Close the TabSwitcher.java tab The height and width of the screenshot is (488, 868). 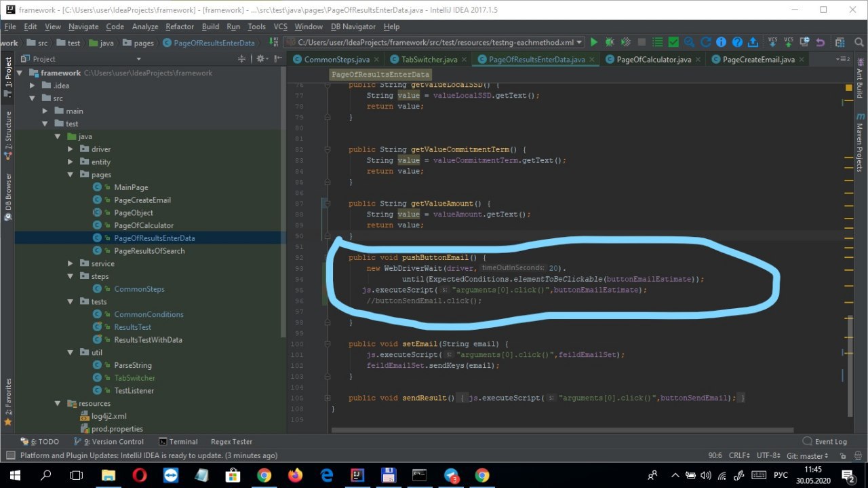point(465,60)
